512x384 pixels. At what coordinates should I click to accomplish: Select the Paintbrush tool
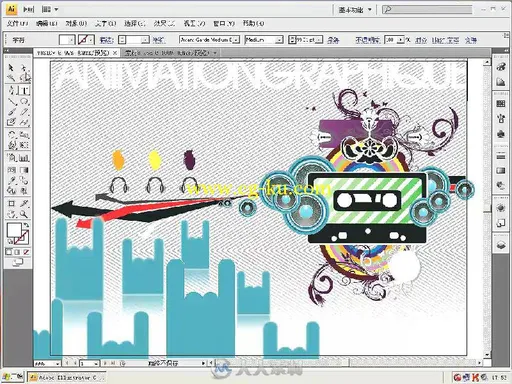point(11,112)
